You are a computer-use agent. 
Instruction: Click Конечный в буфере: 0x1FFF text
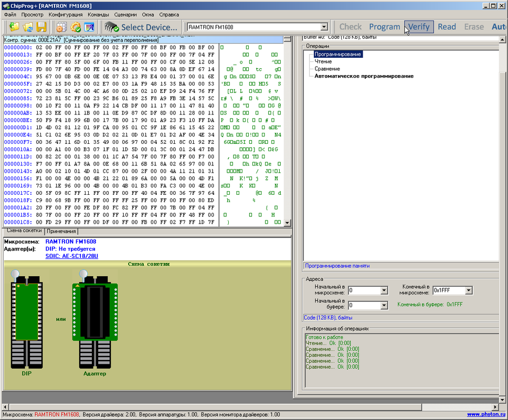(x=430, y=304)
